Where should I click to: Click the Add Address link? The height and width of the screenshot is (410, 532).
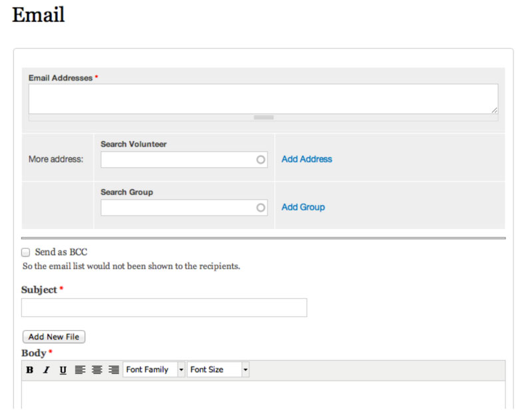(307, 159)
